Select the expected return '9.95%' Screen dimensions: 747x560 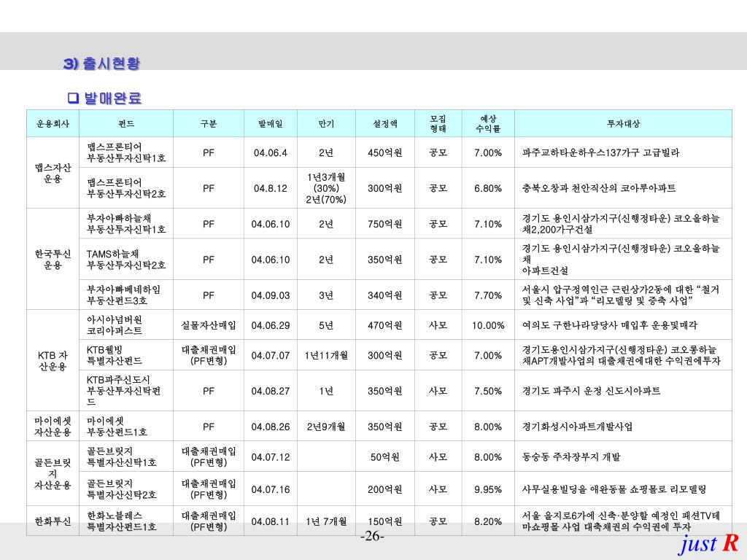488,489
